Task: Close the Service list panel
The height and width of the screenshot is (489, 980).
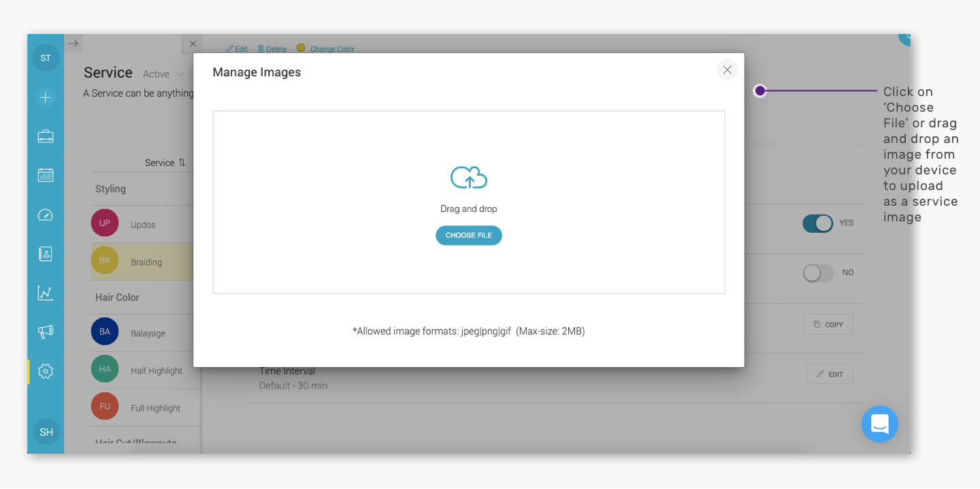Action: pos(193,44)
